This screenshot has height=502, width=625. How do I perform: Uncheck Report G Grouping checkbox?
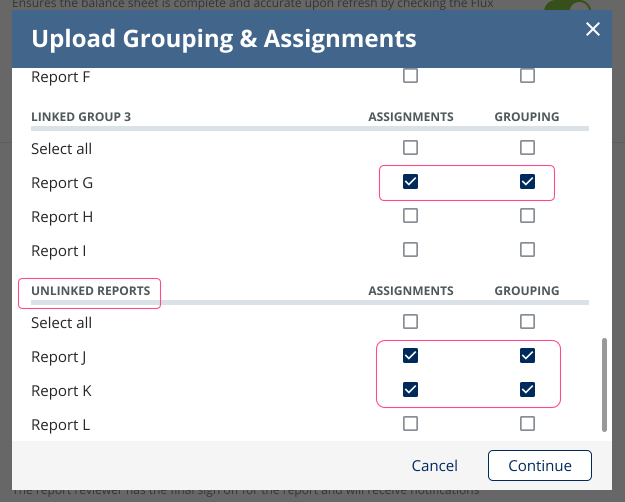(x=528, y=182)
